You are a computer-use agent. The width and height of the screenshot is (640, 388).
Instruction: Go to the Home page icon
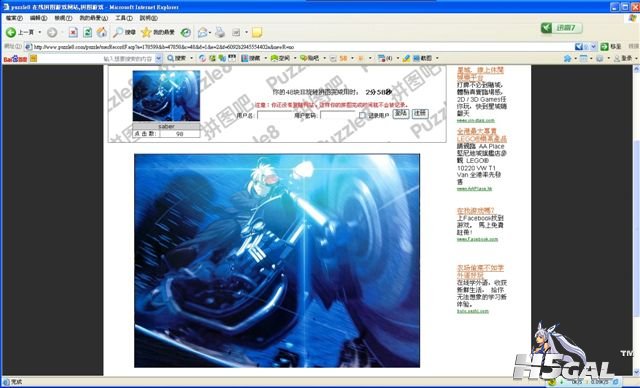click(102, 32)
